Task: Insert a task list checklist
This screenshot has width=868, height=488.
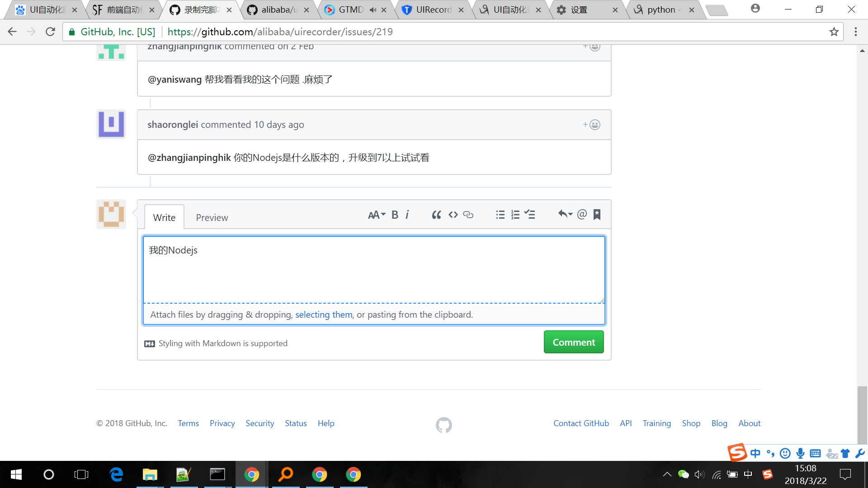Action: pyautogui.click(x=530, y=215)
